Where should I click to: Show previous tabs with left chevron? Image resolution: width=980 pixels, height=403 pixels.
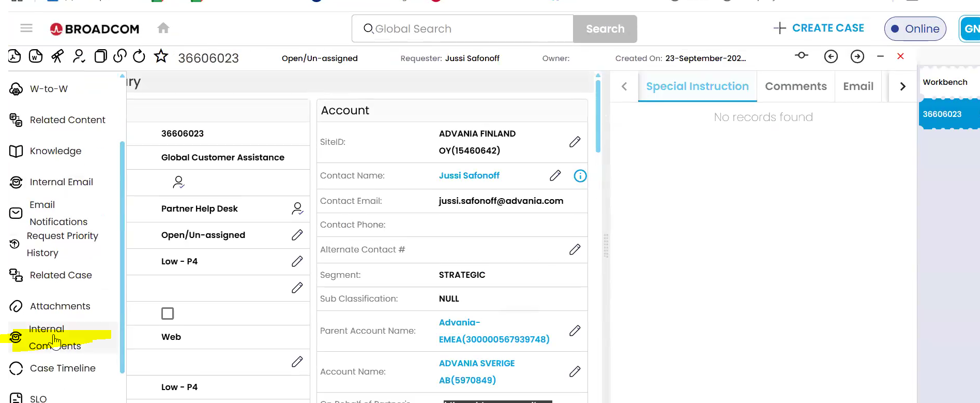[x=624, y=86]
